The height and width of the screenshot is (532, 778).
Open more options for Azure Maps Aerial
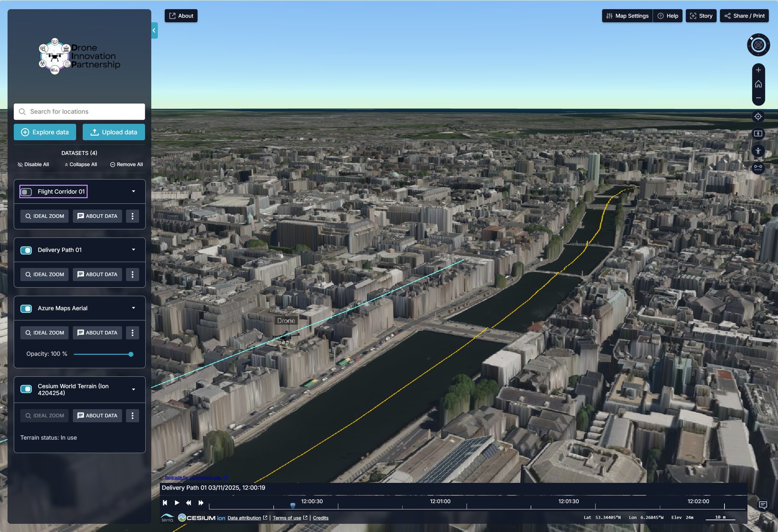point(132,332)
